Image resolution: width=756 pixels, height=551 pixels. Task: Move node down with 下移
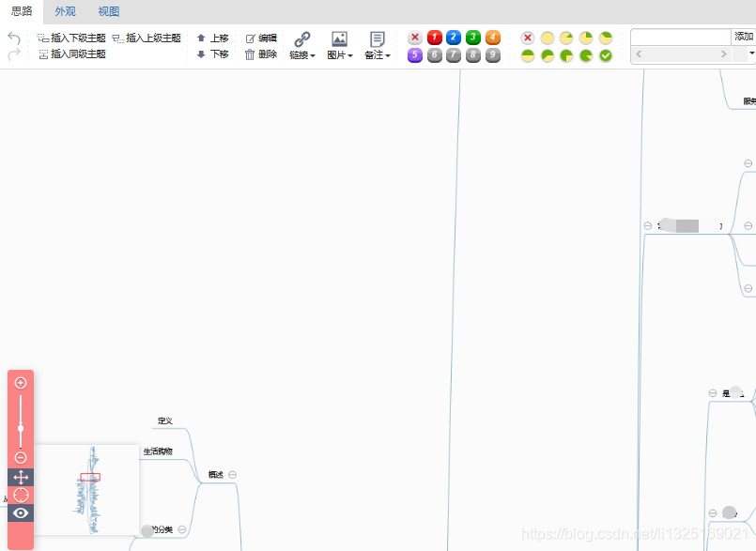(212, 54)
